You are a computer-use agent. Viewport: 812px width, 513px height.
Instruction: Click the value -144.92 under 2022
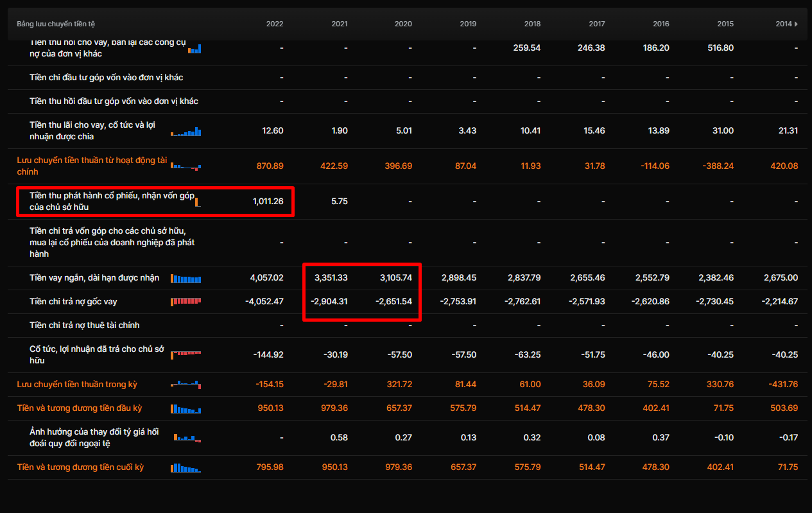pyautogui.click(x=268, y=354)
